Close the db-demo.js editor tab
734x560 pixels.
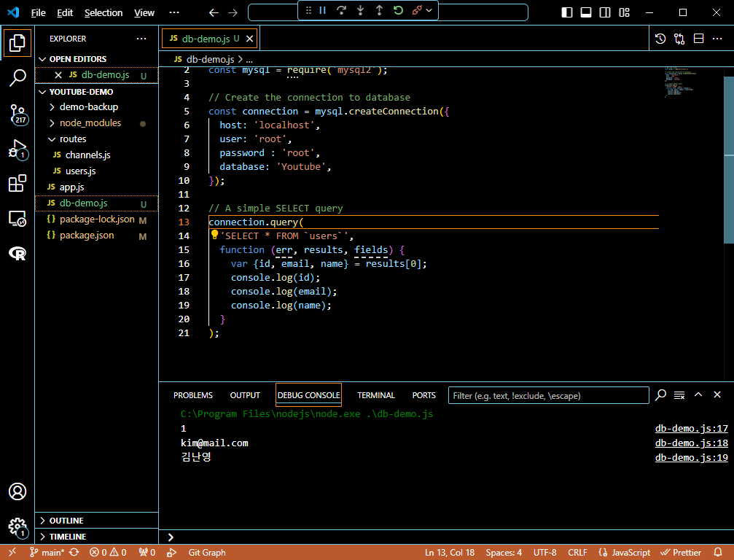[x=249, y=39]
